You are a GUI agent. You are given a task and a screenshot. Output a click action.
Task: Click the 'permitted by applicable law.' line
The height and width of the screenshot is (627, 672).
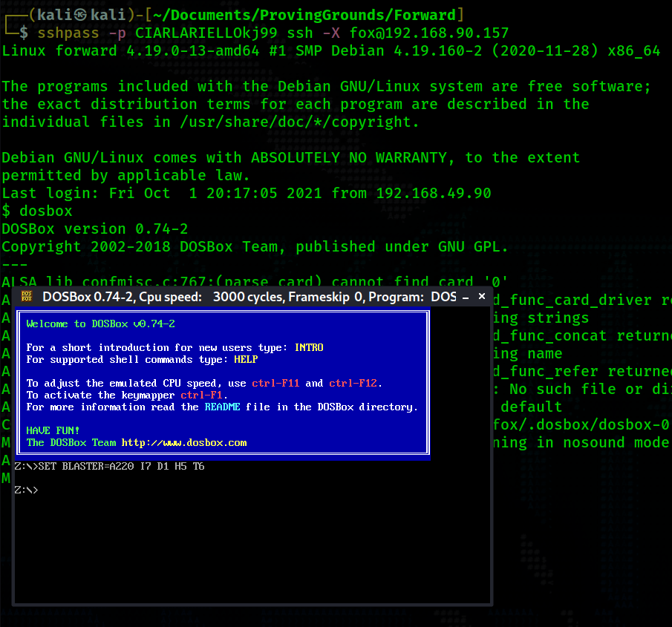pos(125,176)
